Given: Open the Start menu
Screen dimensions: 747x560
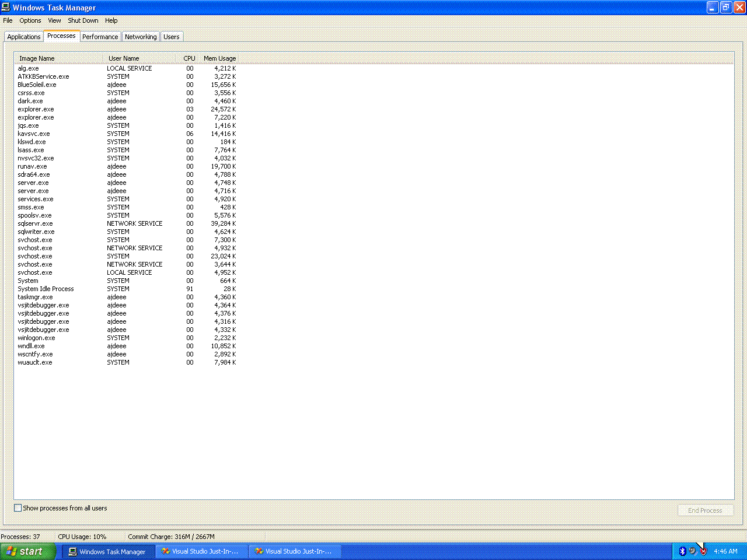Looking at the screenshot, I should 28,551.
